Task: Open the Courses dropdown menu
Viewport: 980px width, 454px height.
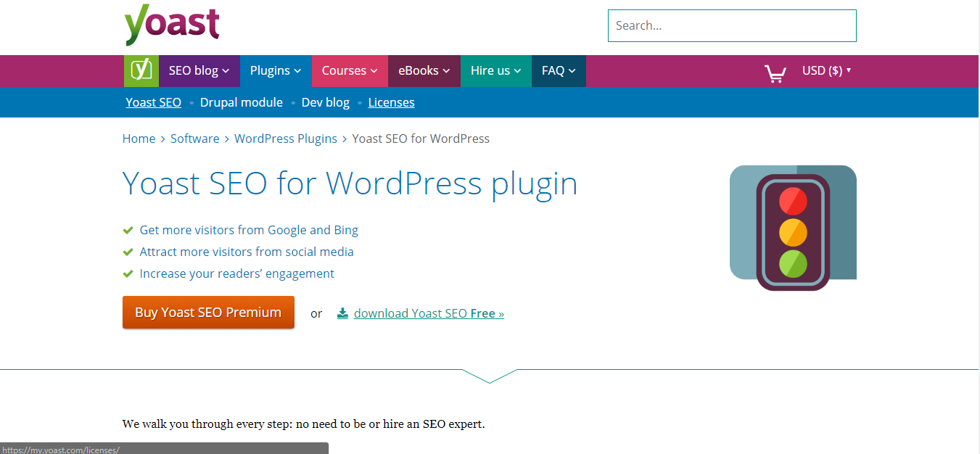Action: pos(350,70)
